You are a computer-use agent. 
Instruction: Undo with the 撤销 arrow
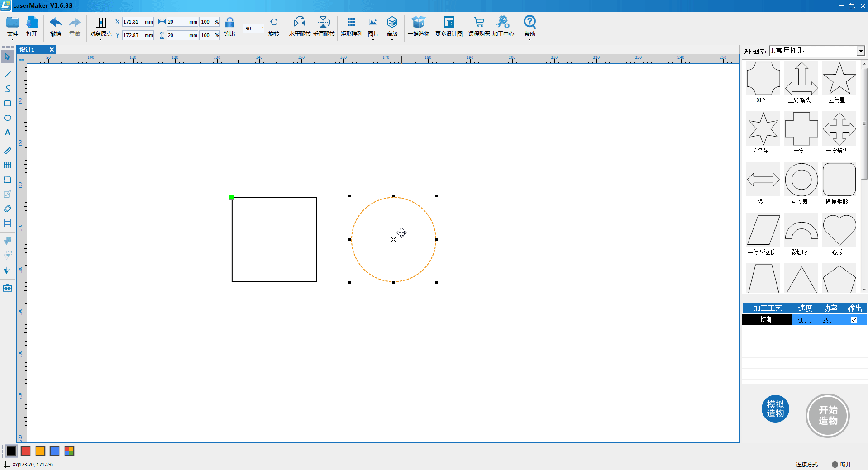click(x=56, y=23)
